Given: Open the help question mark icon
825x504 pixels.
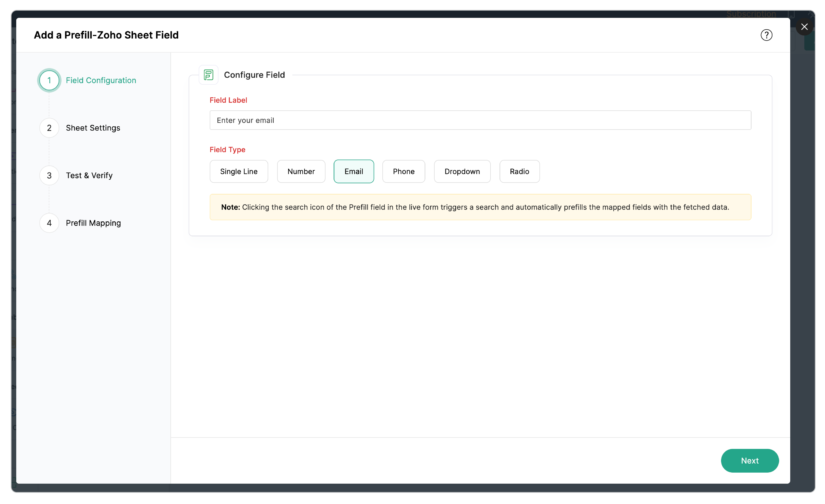Looking at the screenshot, I should coord(766,35).
